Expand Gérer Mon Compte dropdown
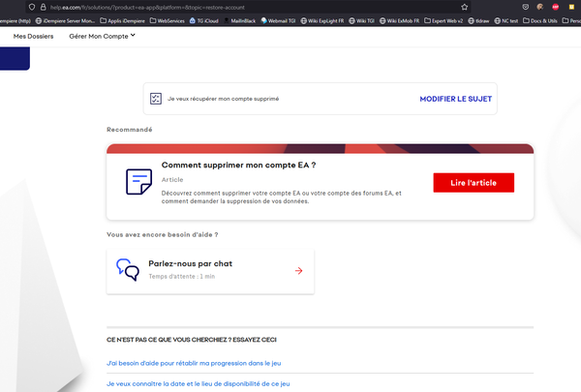Image resolution: width=581 pixels, height=392 pixels. tap(102, 37)
